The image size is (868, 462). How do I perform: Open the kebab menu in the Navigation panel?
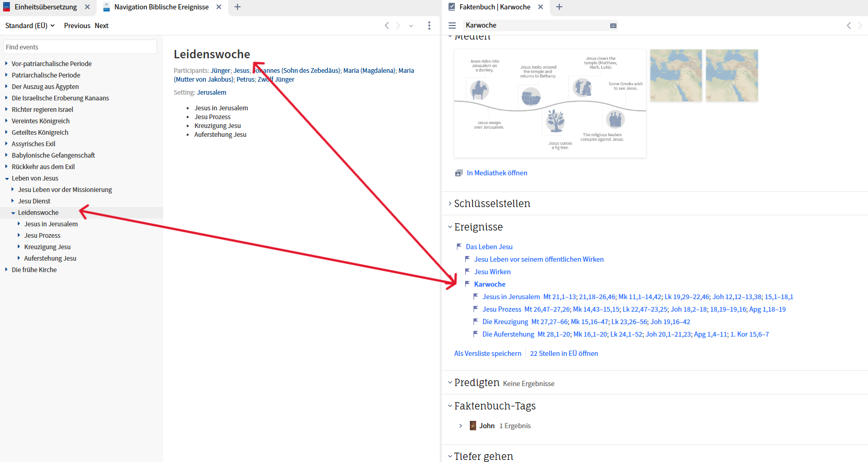pyautogui.click(x=429, y=25)
